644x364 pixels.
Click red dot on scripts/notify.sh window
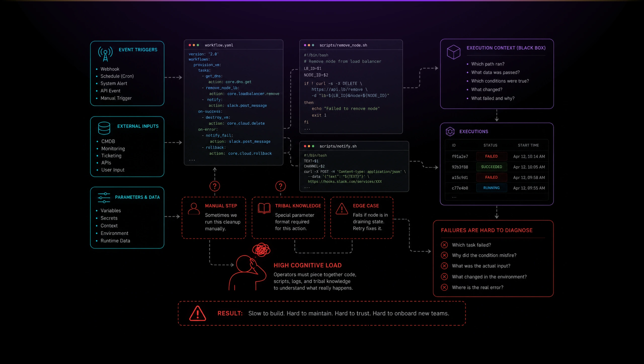[305, 146]
